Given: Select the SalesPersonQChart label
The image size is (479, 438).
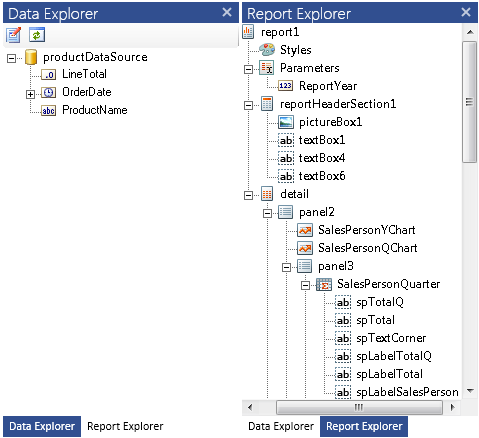Looking at the screenshot, I should [x=368, y=248].
